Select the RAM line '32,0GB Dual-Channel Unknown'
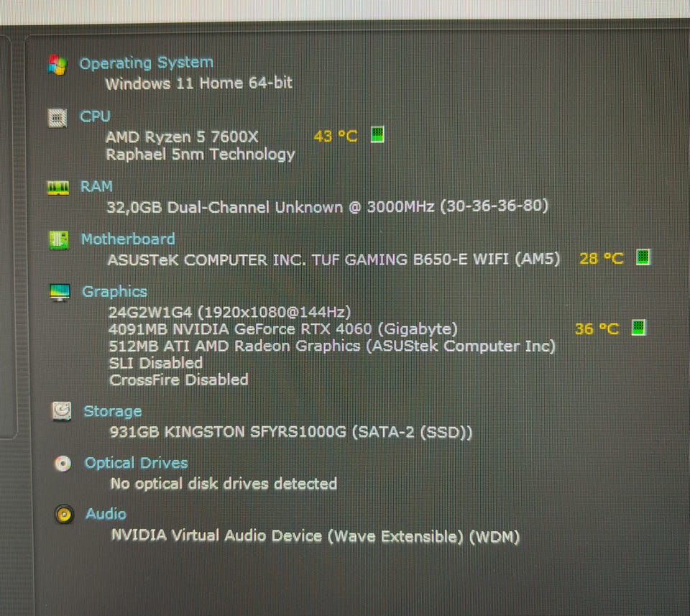Image resolution: width=690 pixels, height=616 pixels. (x=328, y=206)
